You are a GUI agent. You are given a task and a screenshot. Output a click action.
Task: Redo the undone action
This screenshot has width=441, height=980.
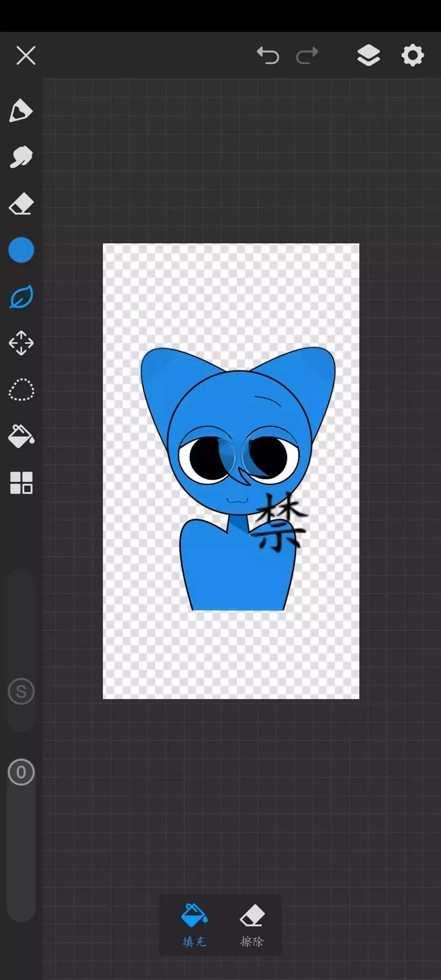(307, 56)
